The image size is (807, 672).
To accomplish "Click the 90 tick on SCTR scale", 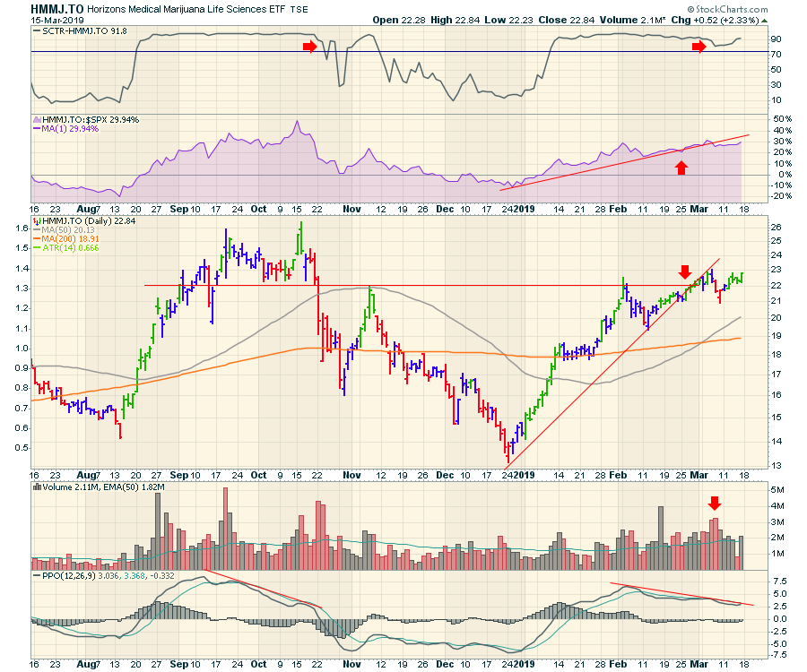I will (776, 39).
